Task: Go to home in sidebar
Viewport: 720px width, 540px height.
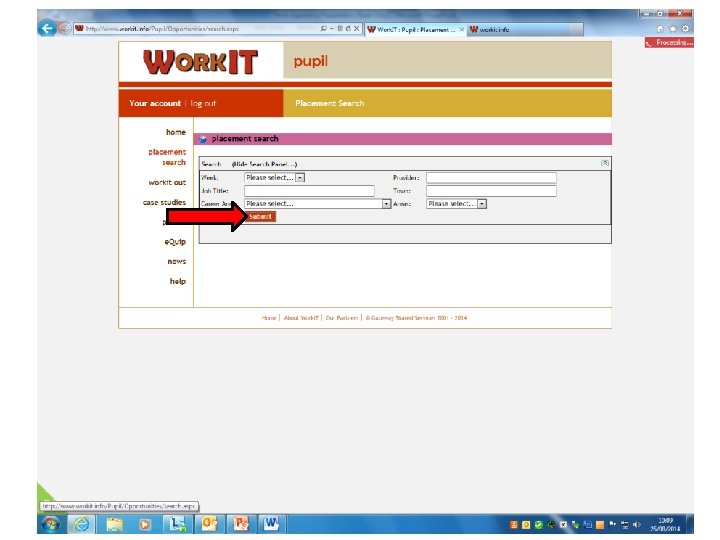Action: pyautogui.click(x=176, y=132)
